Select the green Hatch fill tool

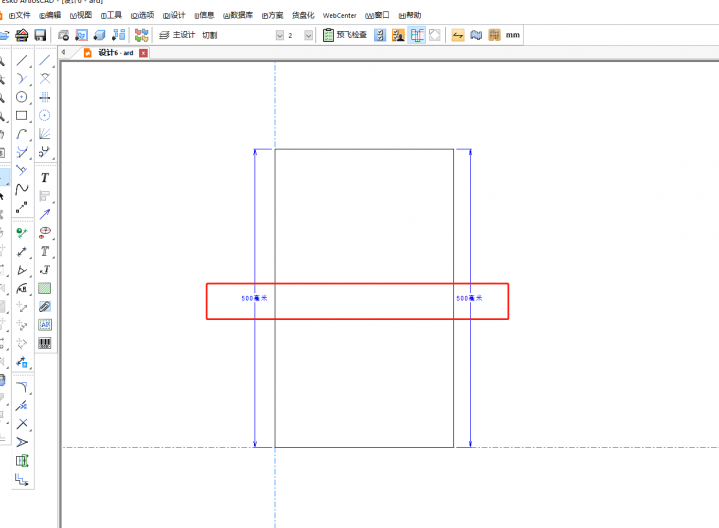(x=45, y=288)
